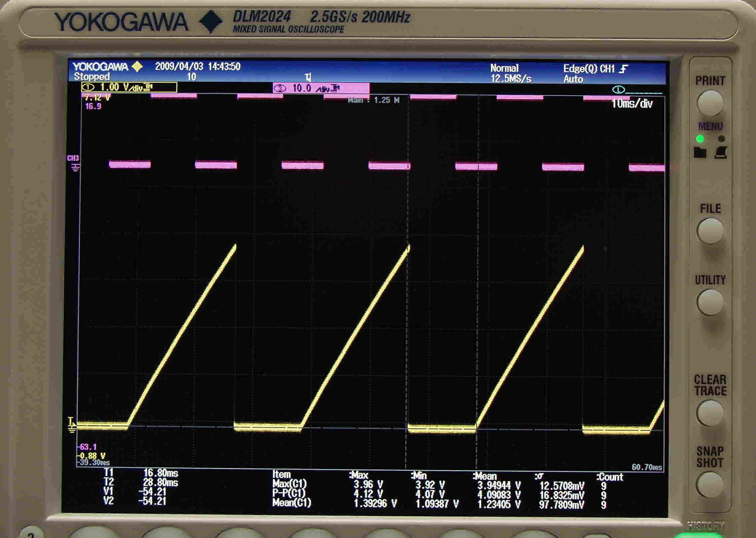Click the "4.12 V" P-P maximum
This screenshot has width=756, height=538.
tap(368, 494)
